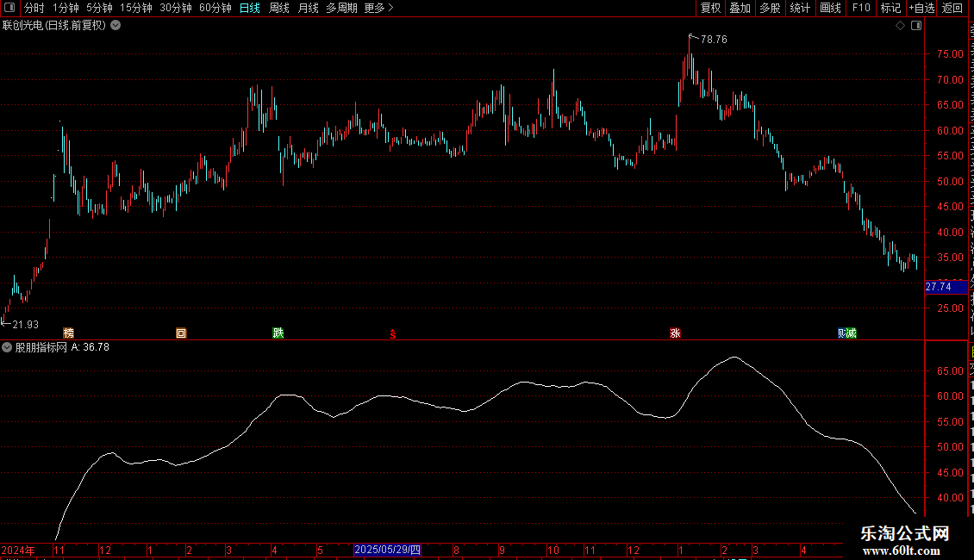Viewport: 974px width, 560px height.
Task: Open F10 company information
Action: coord(861,8)
